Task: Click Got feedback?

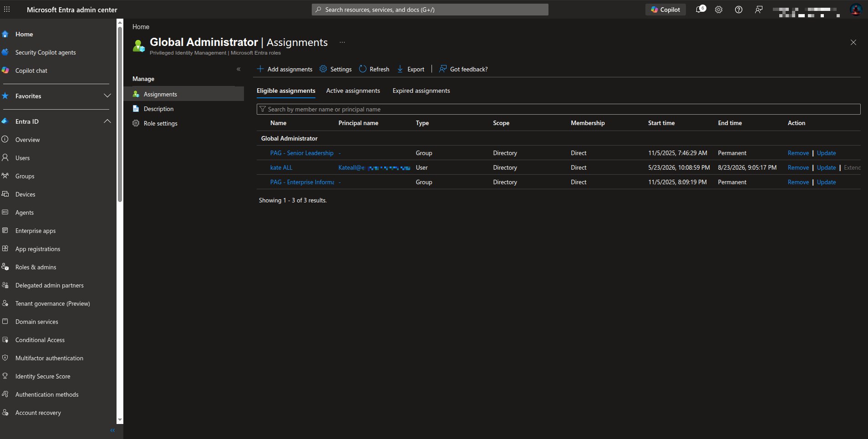Action: coord(463,69)
